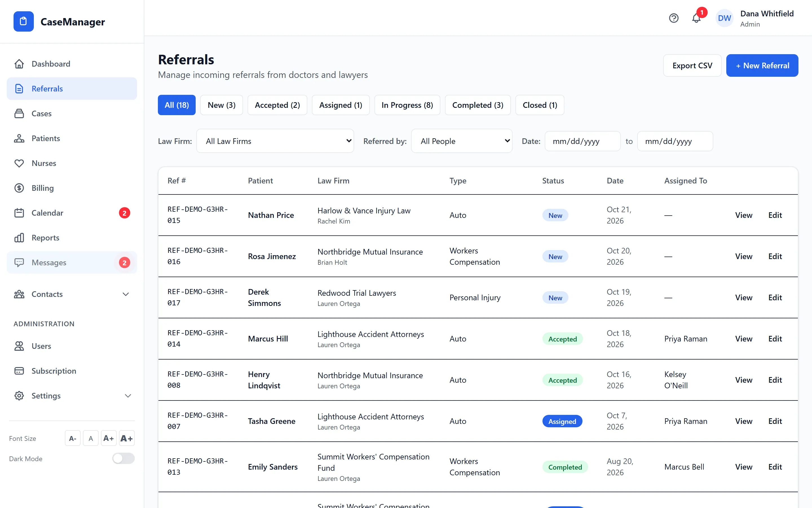Click the Subscription card icon
812x508 pixels.
19,371
